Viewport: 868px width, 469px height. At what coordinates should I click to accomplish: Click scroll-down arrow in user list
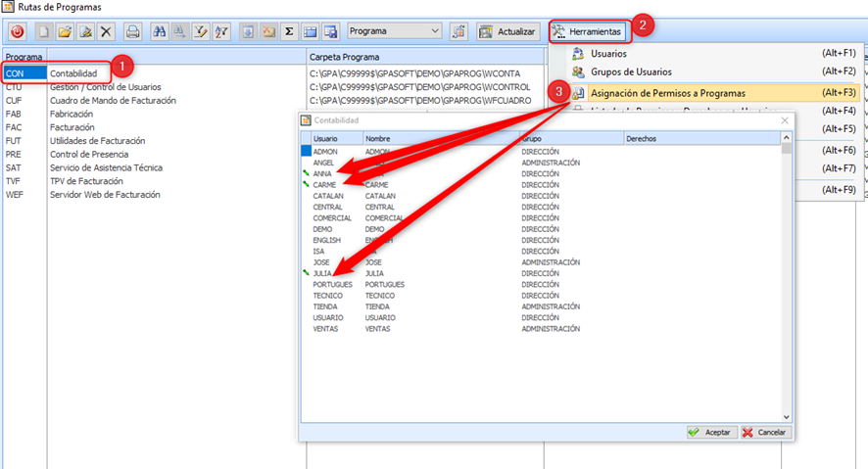point(786,416)
